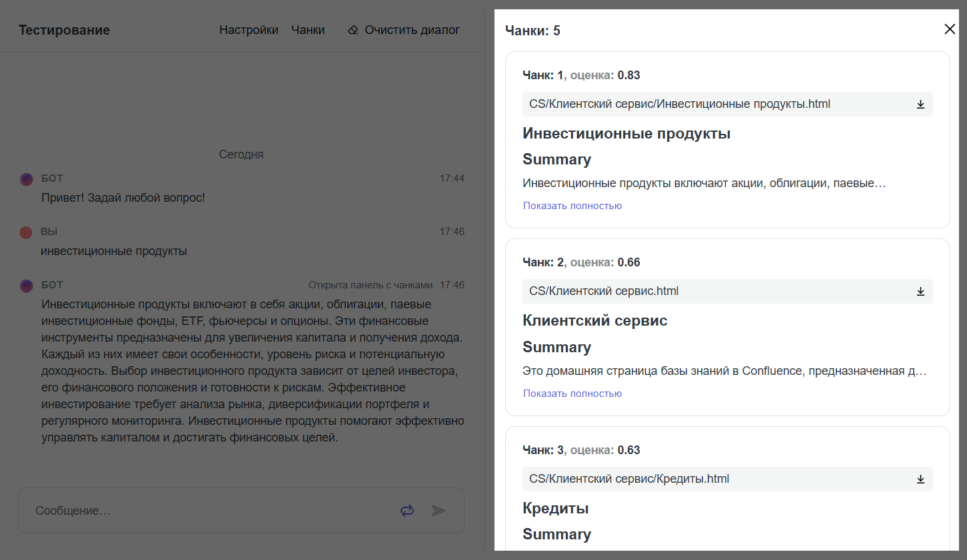Click the greeting 'Привет! Задай любой вопрос!'
967x560 pixels.
[123, 198]
